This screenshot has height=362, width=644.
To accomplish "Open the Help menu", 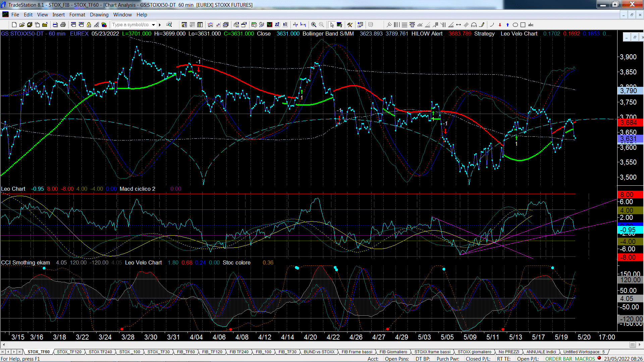I will [x=142, y=15].
